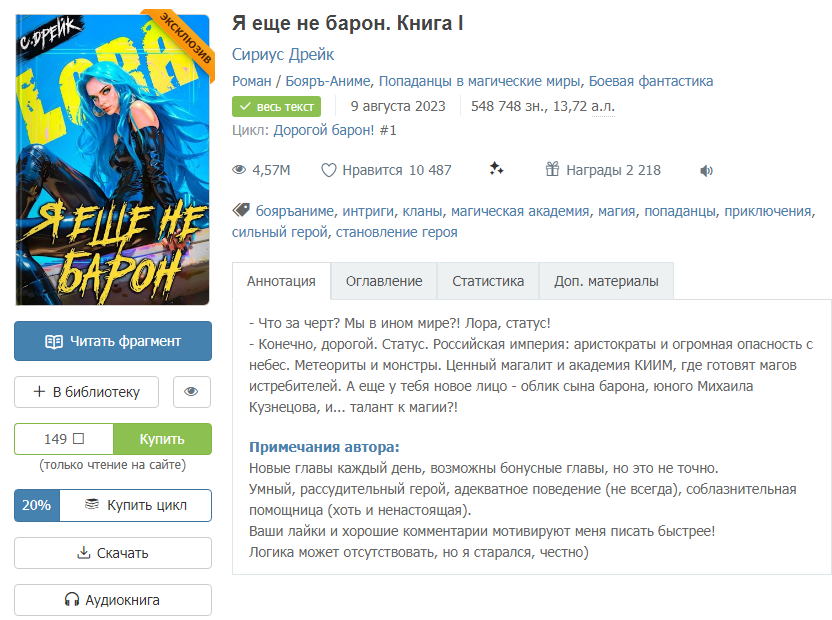Viewport: 832px width, 620px height.
Task: Show the Аннотация tab
Action: (281, 281)
